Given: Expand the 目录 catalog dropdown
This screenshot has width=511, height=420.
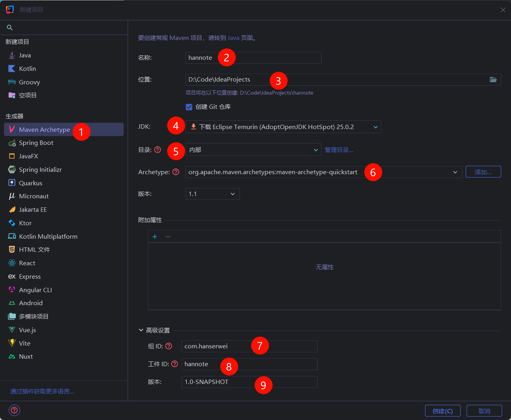Looking at the screenshot, I should 253,150.
